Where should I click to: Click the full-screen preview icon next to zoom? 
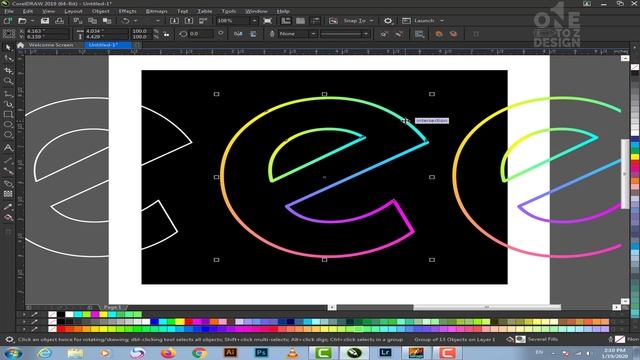pos(267,20)
